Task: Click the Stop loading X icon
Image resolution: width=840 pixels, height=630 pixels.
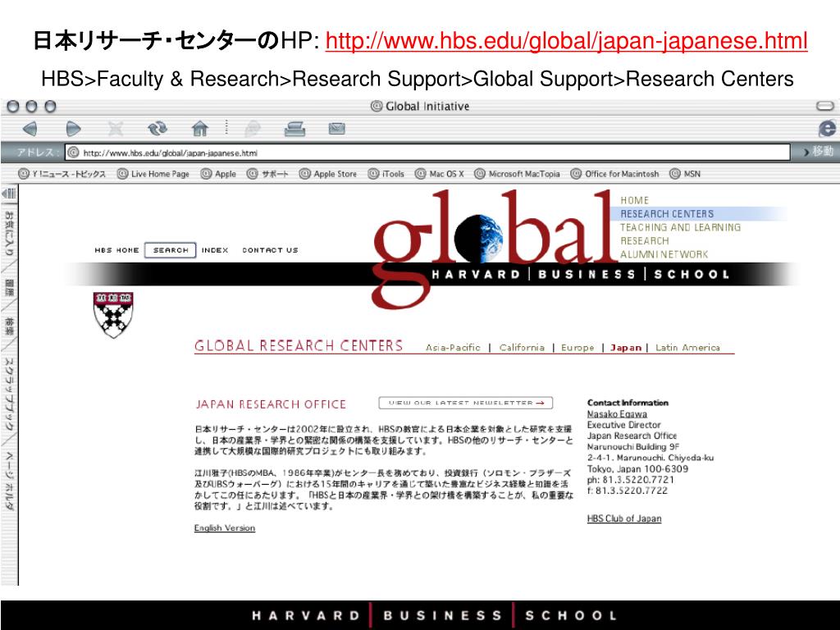Action: pos(115,129)
